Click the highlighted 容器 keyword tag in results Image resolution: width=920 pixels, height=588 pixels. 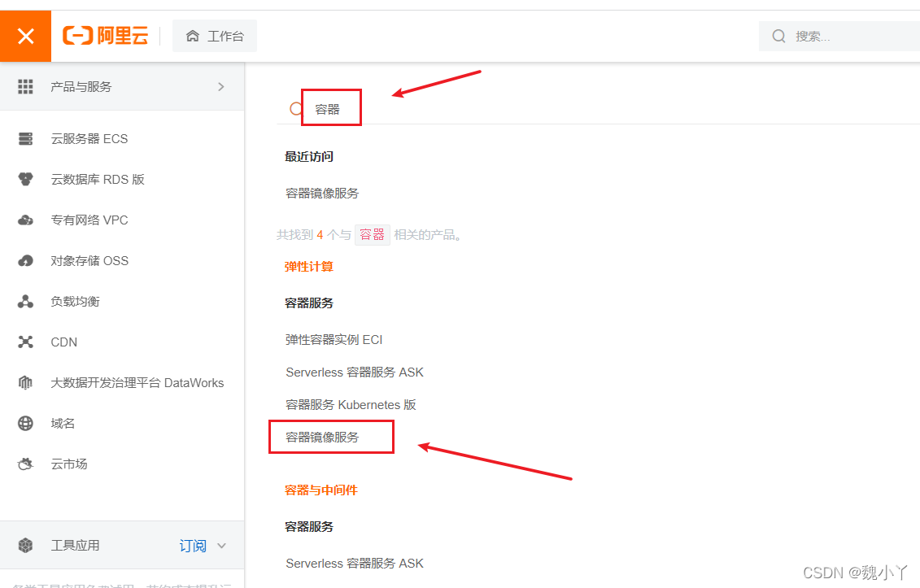coord(372,235)
